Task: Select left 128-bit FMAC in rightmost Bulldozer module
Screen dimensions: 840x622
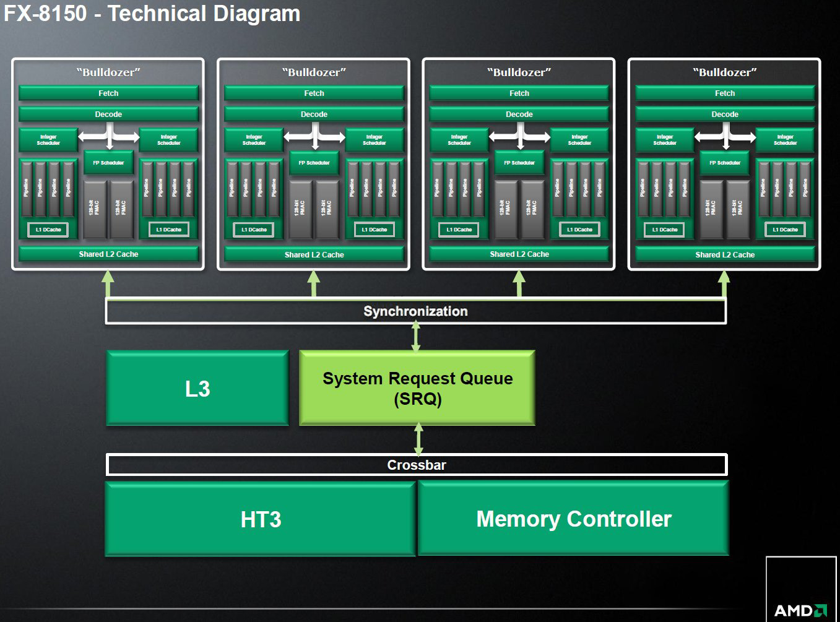Action: click(711, 209)
